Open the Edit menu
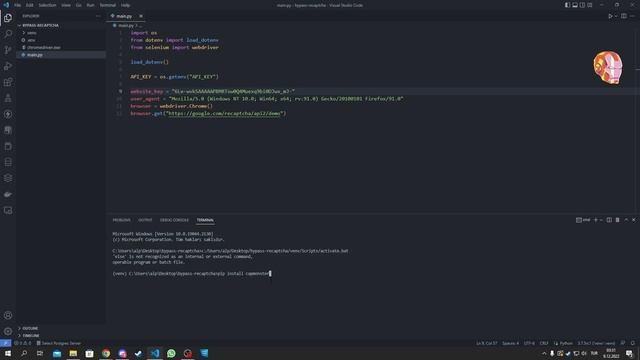Screen dimensions: 640x360 30,5
